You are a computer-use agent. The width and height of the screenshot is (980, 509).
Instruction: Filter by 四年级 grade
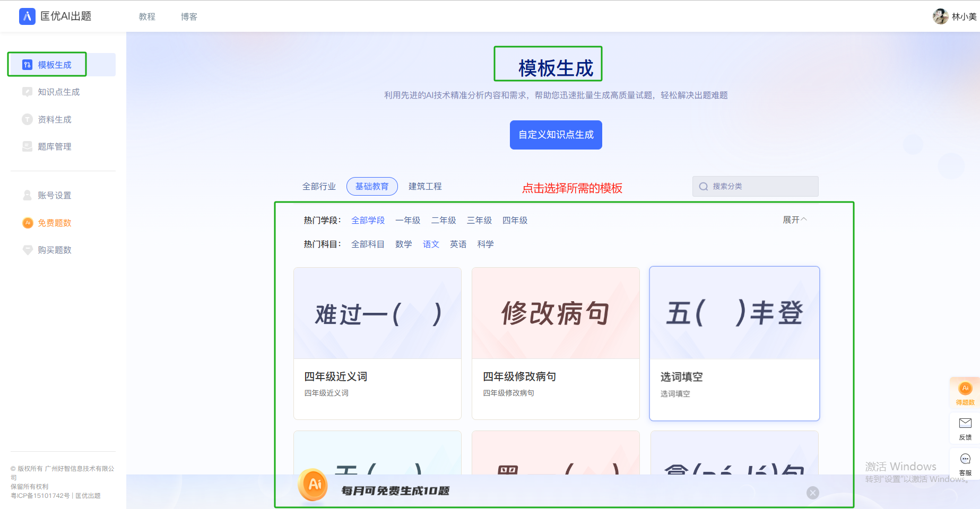click(x=515, y=220)
